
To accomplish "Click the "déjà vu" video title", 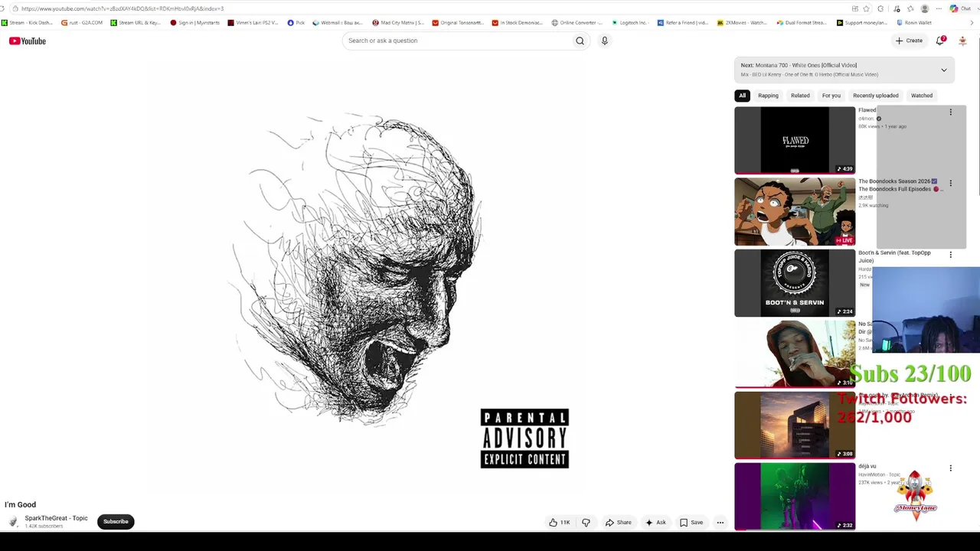I will (x=867, y=466).
